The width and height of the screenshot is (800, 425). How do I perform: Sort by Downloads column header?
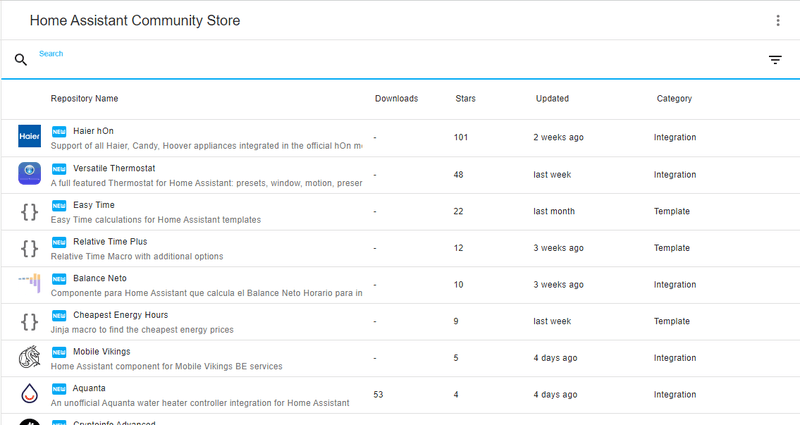(x=396, y=98)
